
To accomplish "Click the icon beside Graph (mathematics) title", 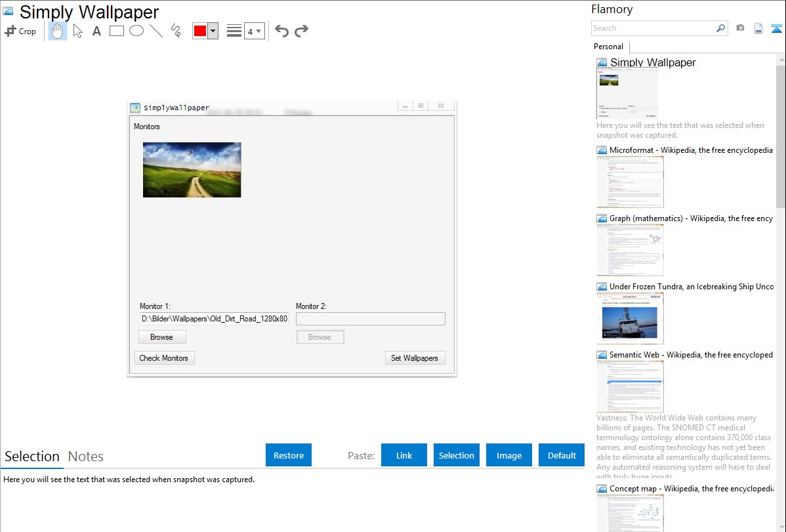I will pos(602,218).
